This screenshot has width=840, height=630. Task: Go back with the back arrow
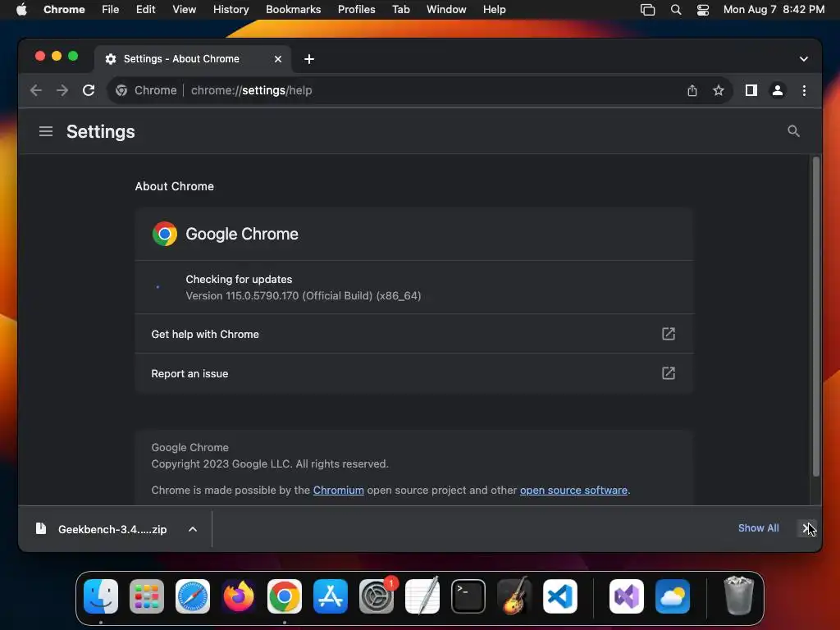click(36, 90)
